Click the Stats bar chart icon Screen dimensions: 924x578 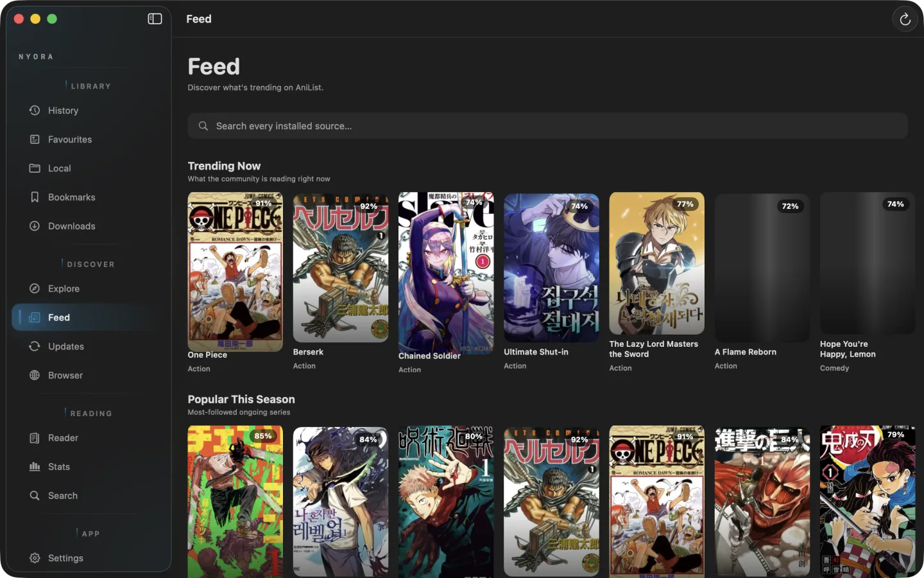coord(35,467)
